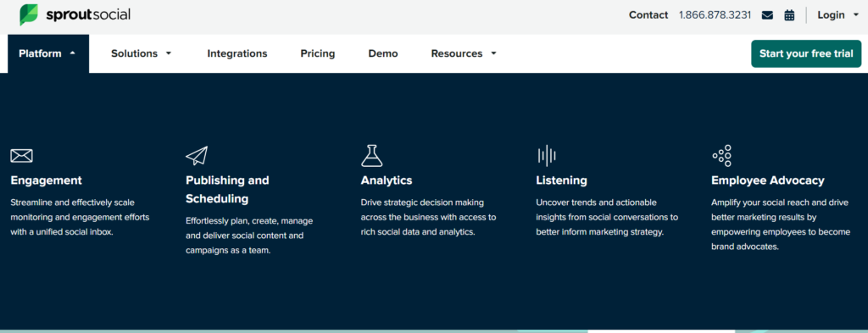Click Start your free trial button

click(x=806, y=53)
